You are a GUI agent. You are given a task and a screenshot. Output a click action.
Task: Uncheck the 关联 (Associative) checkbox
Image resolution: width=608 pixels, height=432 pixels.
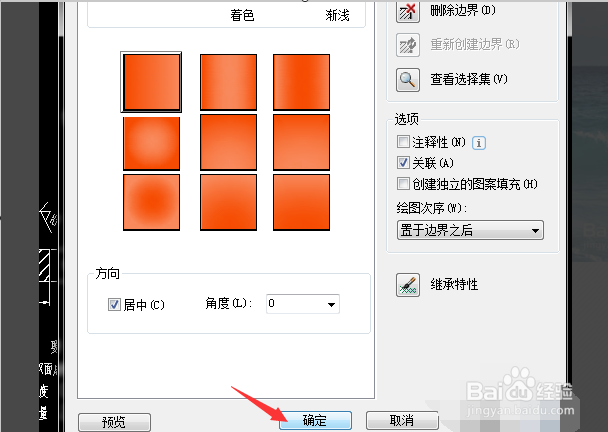403,162
